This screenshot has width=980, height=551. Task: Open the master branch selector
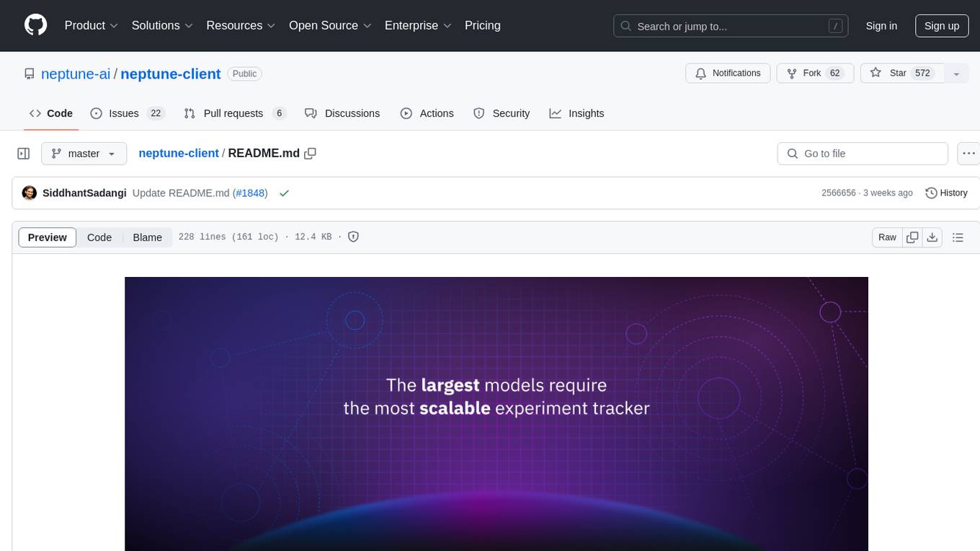(x=84, y=154)
